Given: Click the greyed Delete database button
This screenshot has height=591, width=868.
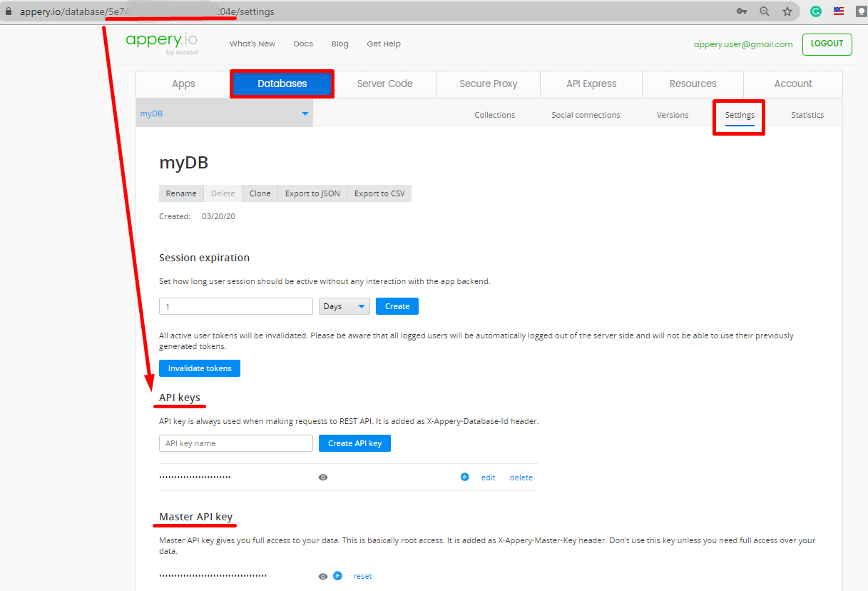Looking at the screenshot, I should (x=223, y=193).
